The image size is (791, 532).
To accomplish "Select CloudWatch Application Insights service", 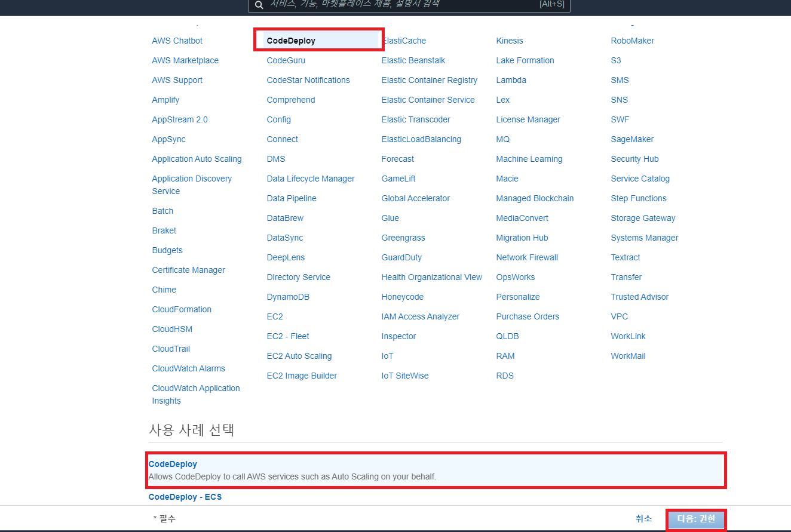I will point(196,395).
